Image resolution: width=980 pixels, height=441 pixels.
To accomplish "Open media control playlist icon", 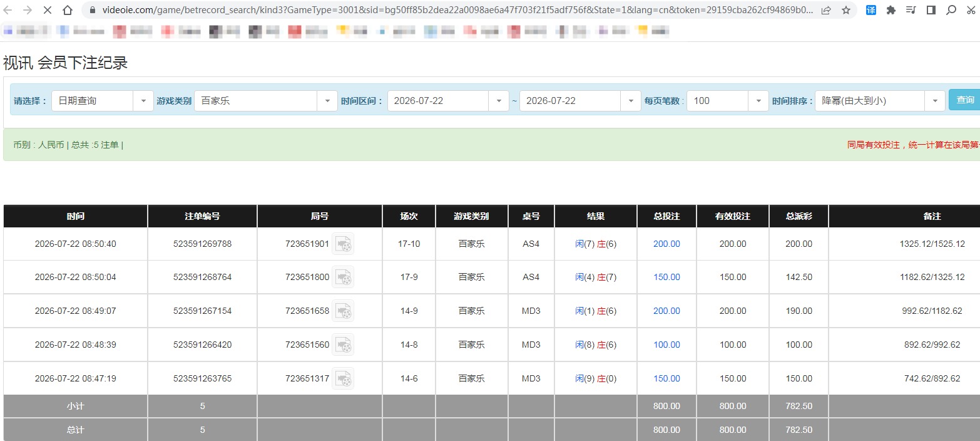I will [911, 10].
